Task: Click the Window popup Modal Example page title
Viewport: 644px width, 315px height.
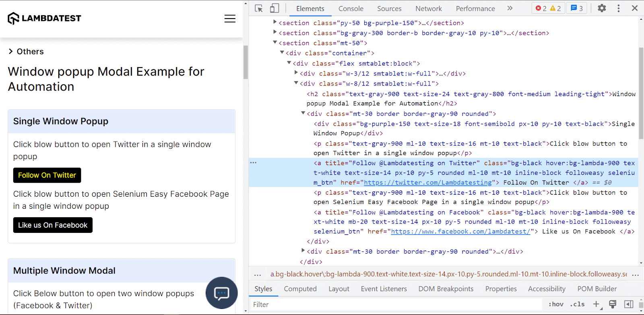Action: [x=106, y=79]
